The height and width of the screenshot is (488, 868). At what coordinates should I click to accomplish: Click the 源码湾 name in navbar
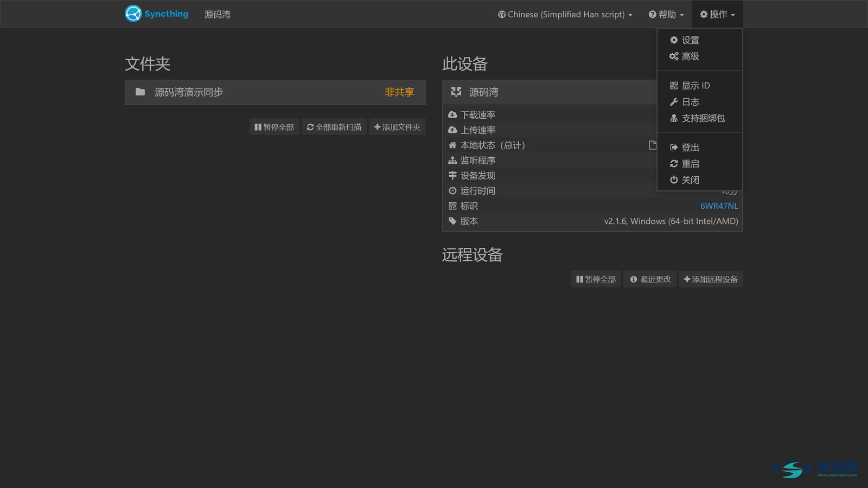pos(218,15)
